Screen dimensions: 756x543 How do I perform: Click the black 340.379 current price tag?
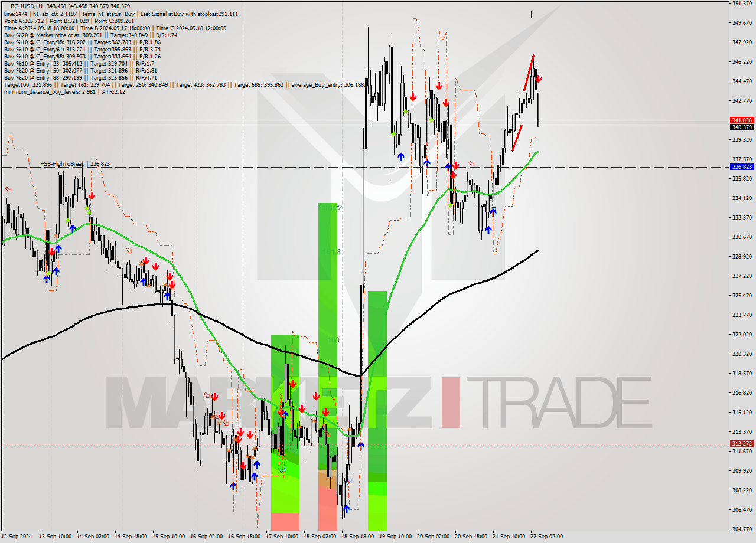(742, 127)
